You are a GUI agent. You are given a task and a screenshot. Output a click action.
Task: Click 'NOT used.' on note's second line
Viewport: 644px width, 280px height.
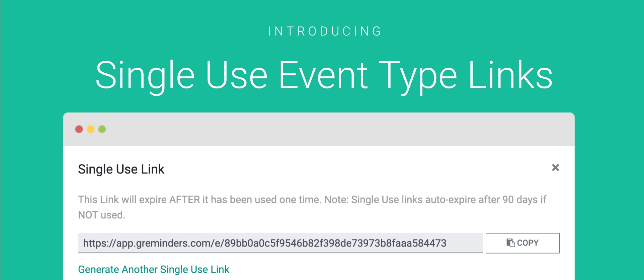point(101,215)
